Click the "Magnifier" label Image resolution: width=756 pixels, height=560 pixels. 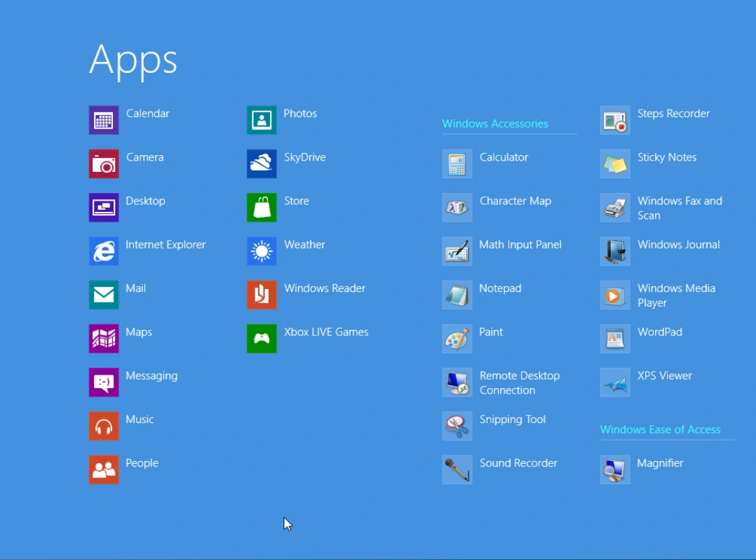660,464
